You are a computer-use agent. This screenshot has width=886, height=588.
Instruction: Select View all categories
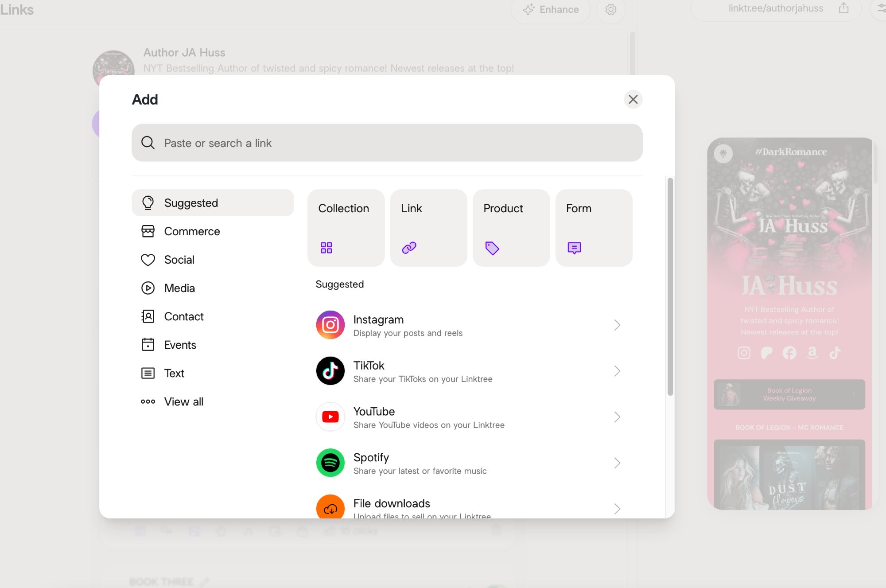click(x=183, y=401)
